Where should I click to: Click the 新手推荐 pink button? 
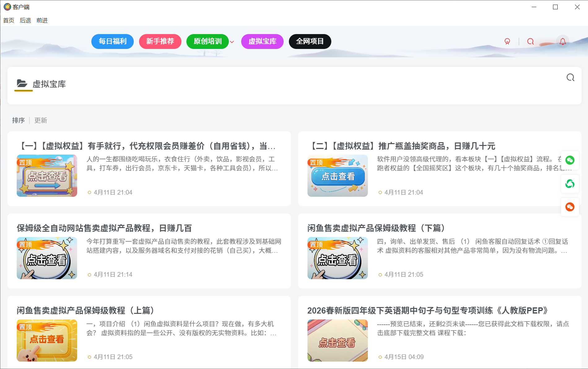pos(160,42)
